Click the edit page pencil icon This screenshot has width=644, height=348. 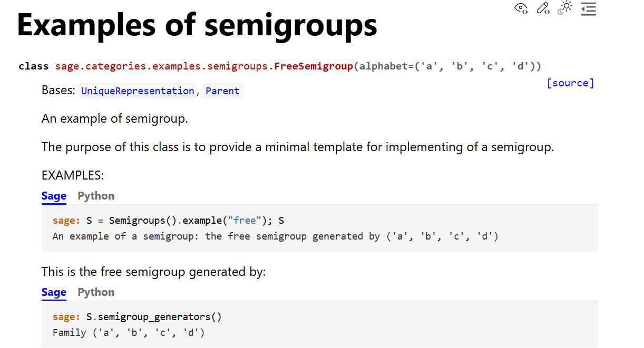coord(543,8)
